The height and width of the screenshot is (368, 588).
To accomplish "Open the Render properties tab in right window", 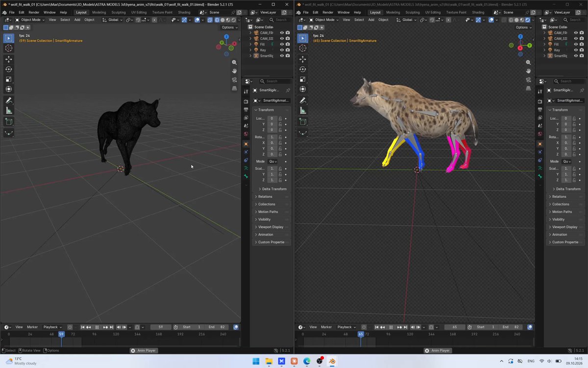I will click(540, 101).
